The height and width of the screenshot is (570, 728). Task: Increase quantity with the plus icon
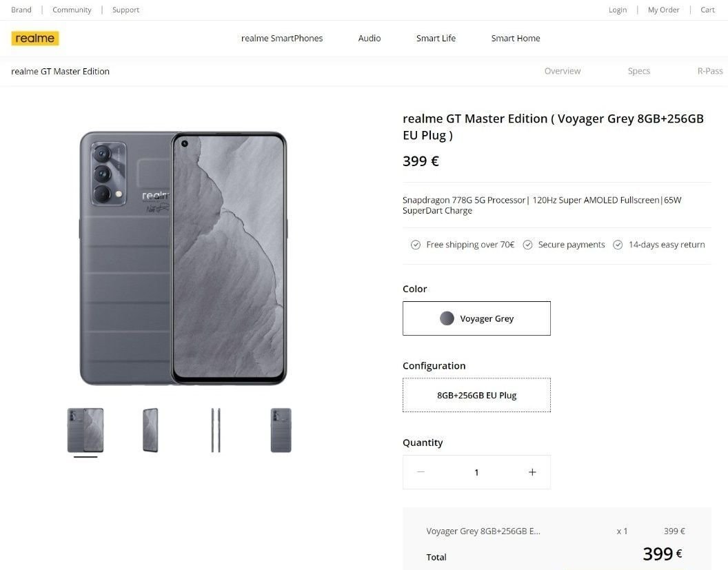click(532, 472)
